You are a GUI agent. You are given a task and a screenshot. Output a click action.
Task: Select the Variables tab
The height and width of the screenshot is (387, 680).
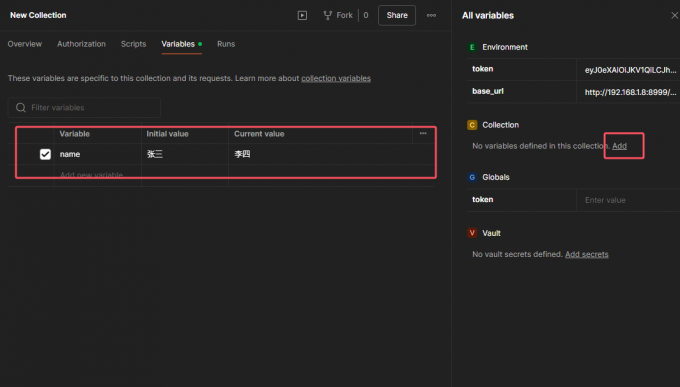pos(178,44)
